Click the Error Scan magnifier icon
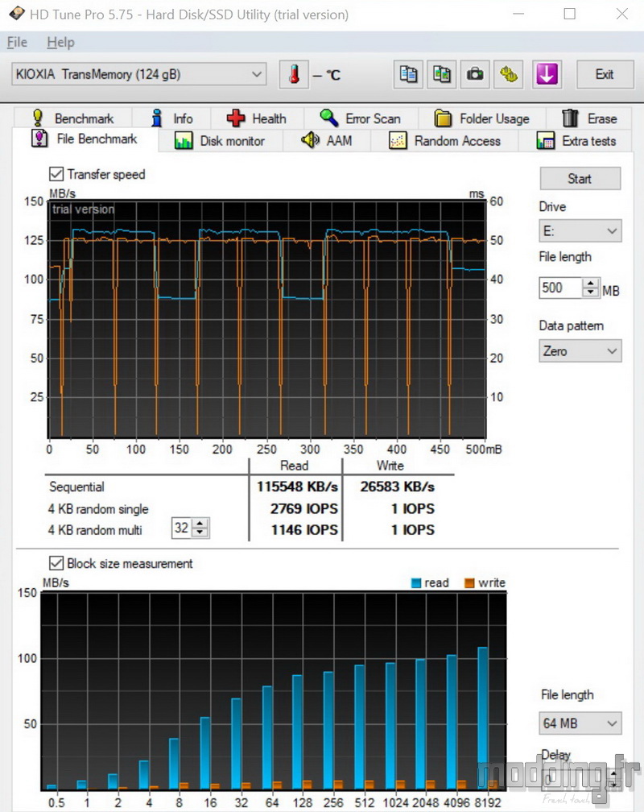Viewport: 644px width, 812px height. (328, 118)
